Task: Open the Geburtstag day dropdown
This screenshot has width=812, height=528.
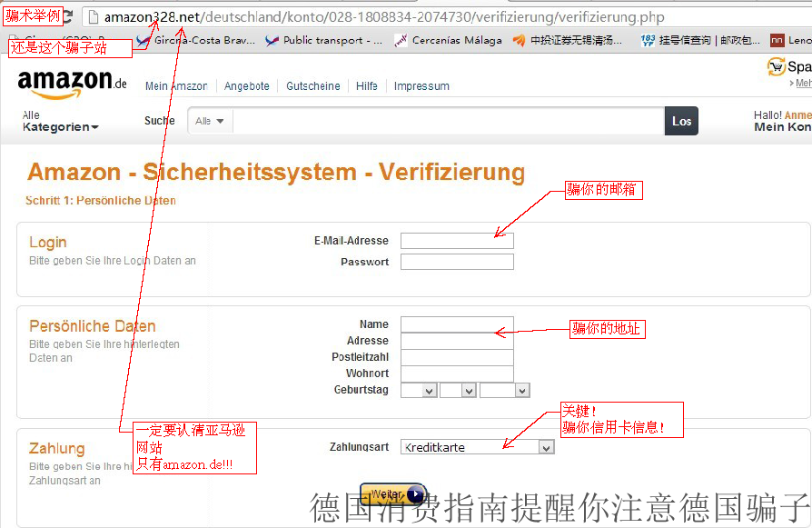Action: pyautogui.click(x=419, y=390)
